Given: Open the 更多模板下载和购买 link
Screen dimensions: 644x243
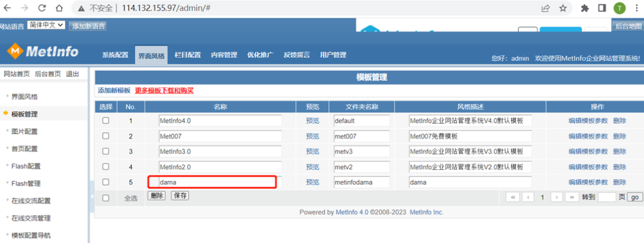Looking at the screenshot, I should coord(165,91).
